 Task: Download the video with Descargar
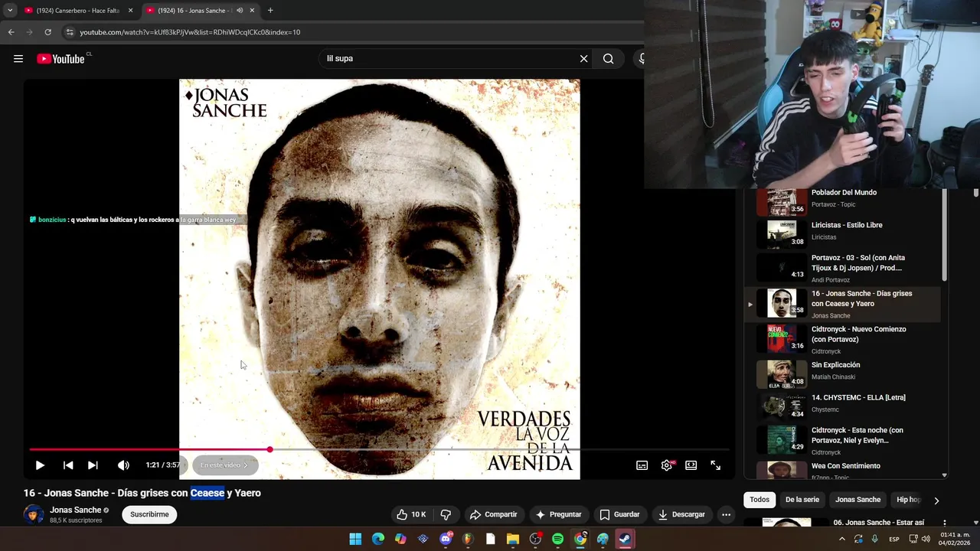[681, 514]
